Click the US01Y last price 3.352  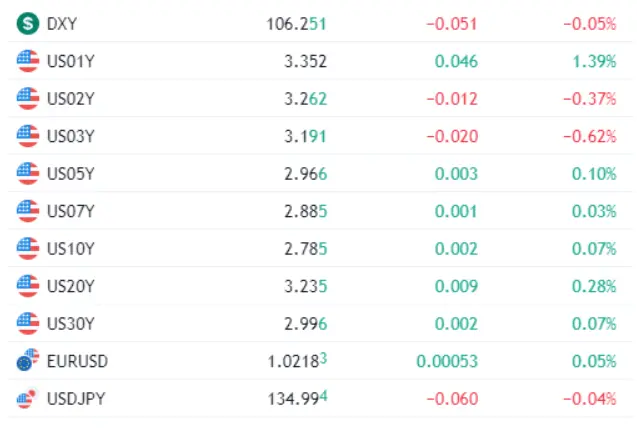tap(306, 61)
